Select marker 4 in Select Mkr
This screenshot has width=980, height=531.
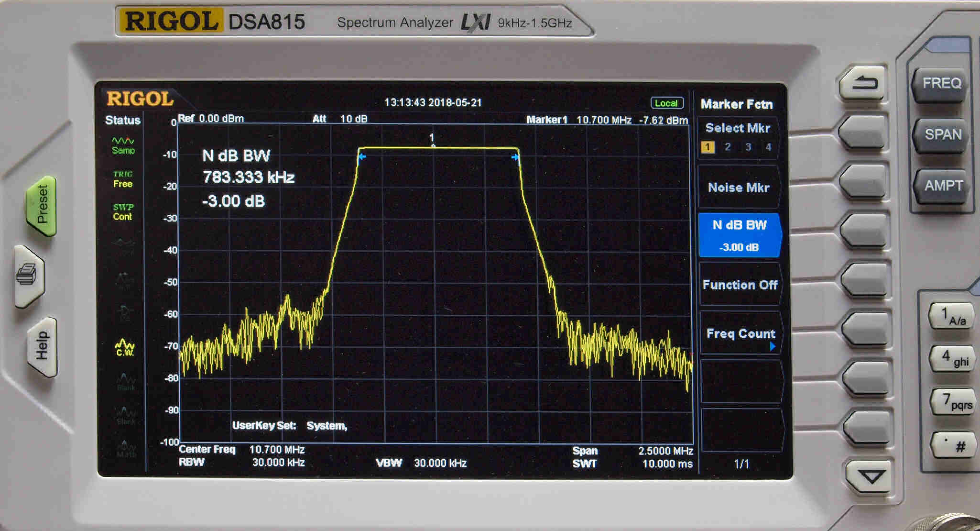768,147
